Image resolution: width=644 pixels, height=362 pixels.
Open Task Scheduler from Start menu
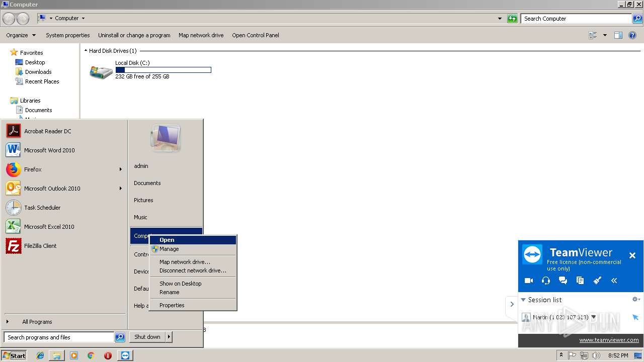tap(64, 208)
